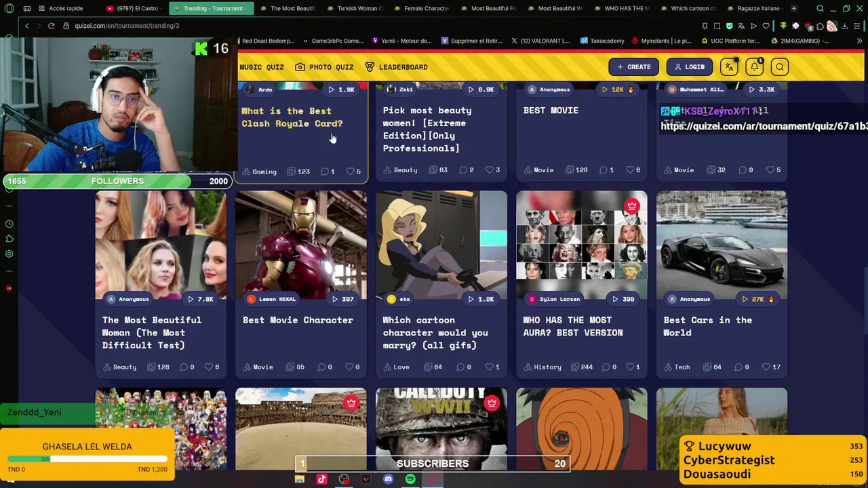Click the heart icon in the address bar

pos(766,26)
